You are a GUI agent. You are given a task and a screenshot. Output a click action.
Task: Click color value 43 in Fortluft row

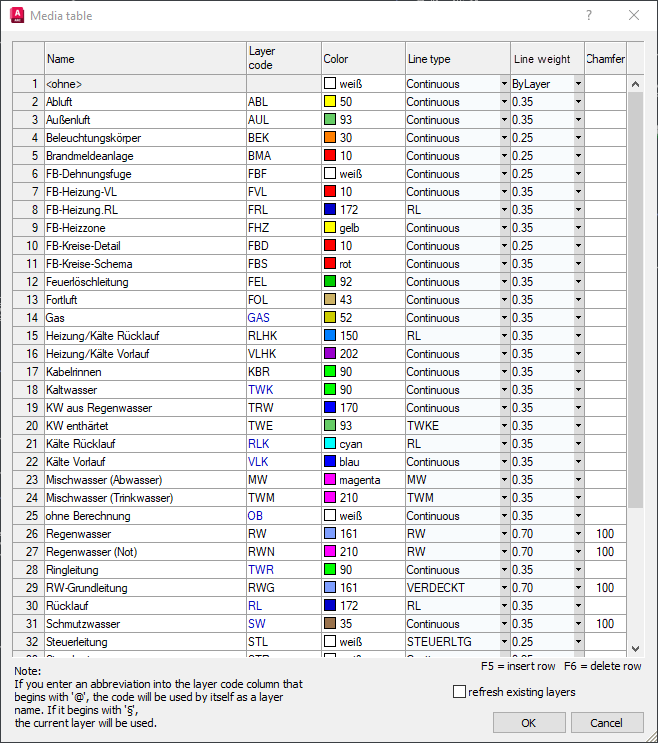click(346, 300)
